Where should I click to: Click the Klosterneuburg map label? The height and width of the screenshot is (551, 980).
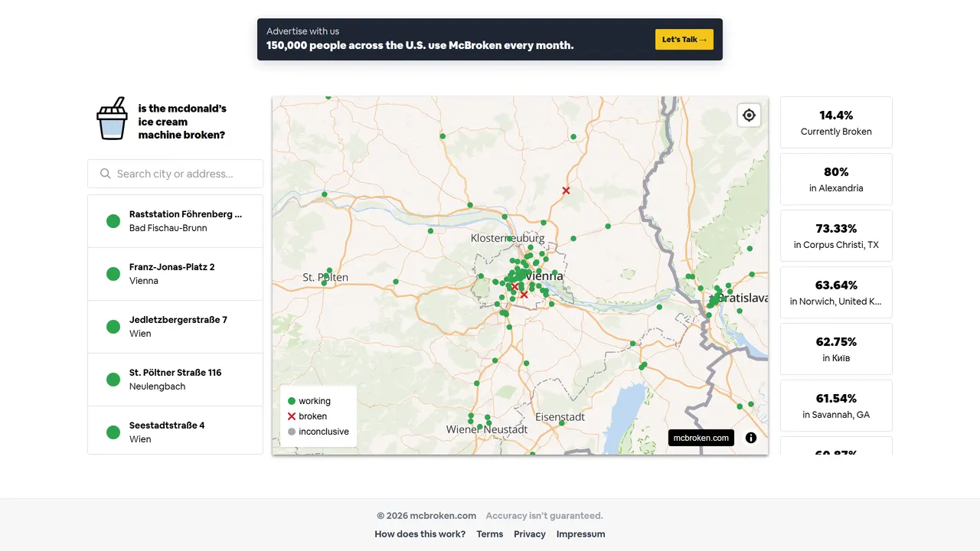click(x=508, y=239)
